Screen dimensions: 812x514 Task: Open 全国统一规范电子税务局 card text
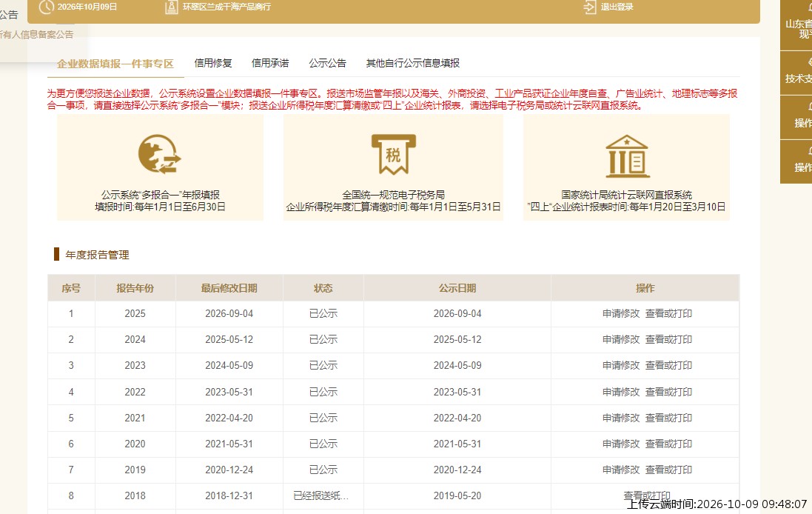coord(394,195)
